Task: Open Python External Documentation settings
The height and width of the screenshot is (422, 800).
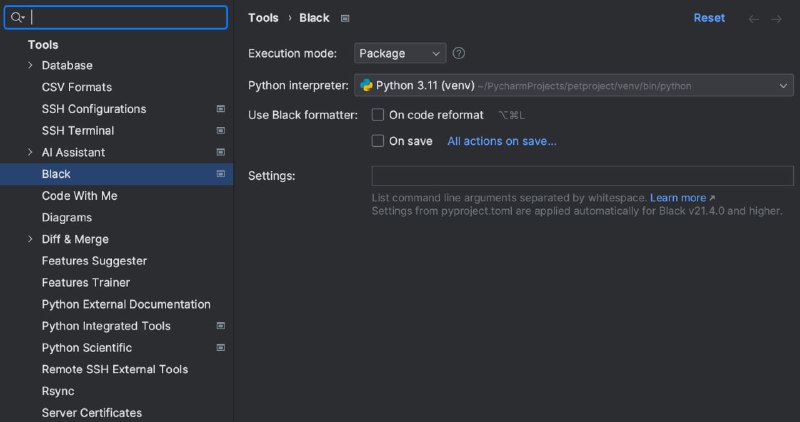Action: coord(126,304)
